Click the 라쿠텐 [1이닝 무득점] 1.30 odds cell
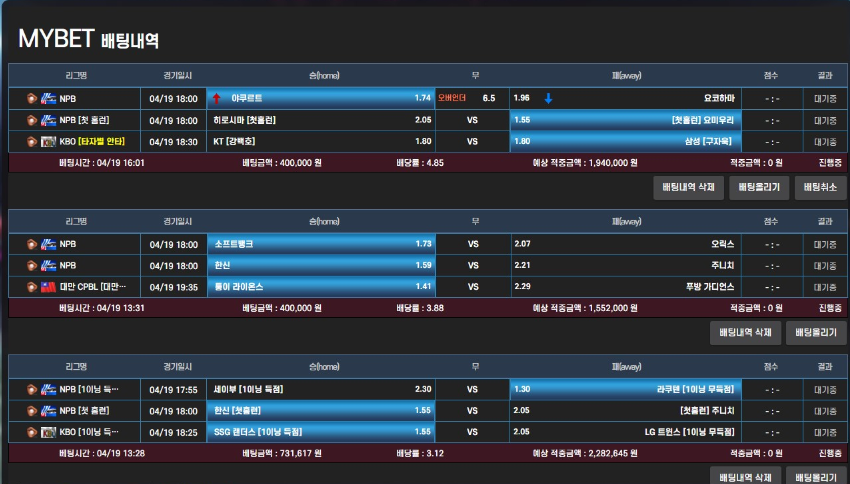850x484 pixels. [624, 389]
